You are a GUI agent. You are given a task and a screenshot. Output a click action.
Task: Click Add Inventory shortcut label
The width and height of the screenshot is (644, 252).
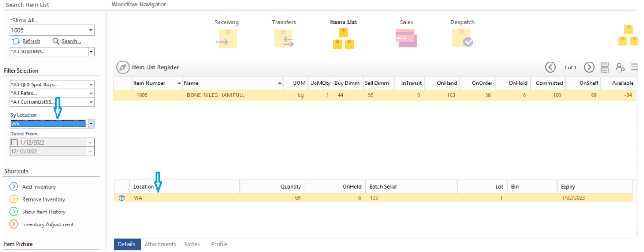[39, 187]
